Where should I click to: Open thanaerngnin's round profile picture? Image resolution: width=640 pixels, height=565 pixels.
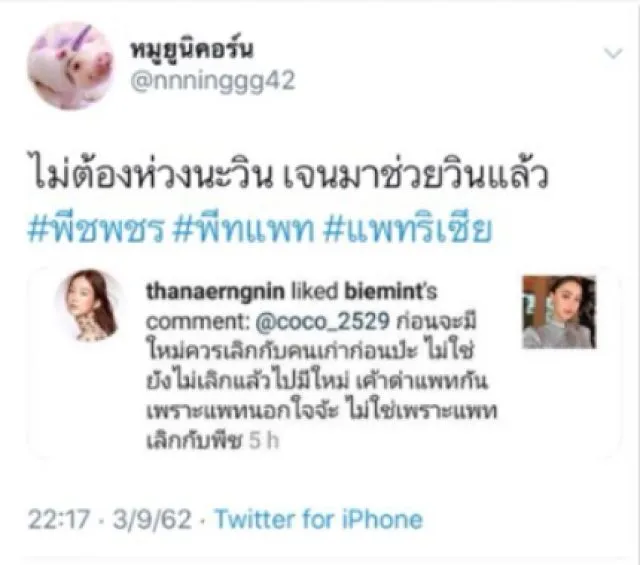click(91, 305)
